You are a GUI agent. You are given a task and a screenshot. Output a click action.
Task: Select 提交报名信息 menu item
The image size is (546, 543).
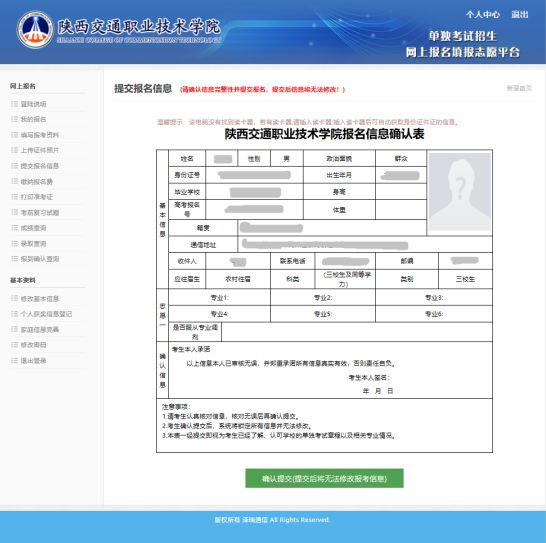pyautogui.click(x=40, y=166)
